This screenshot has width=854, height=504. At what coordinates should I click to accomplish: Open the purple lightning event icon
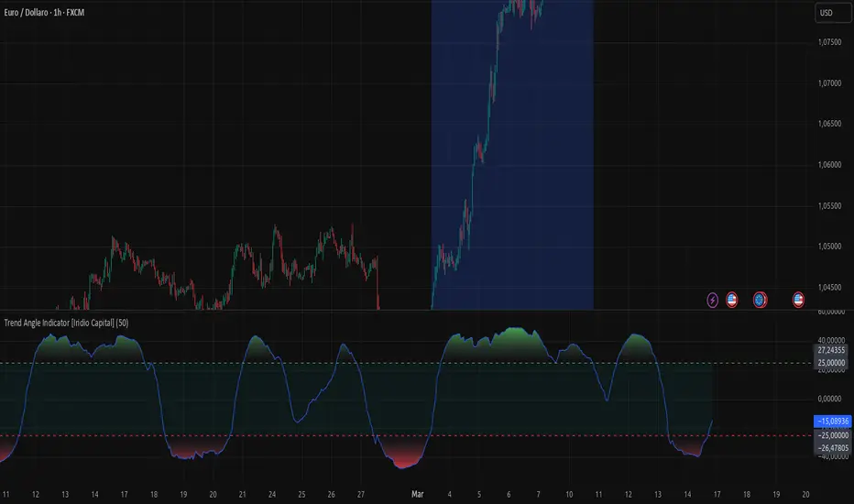(x=712, y=300)
